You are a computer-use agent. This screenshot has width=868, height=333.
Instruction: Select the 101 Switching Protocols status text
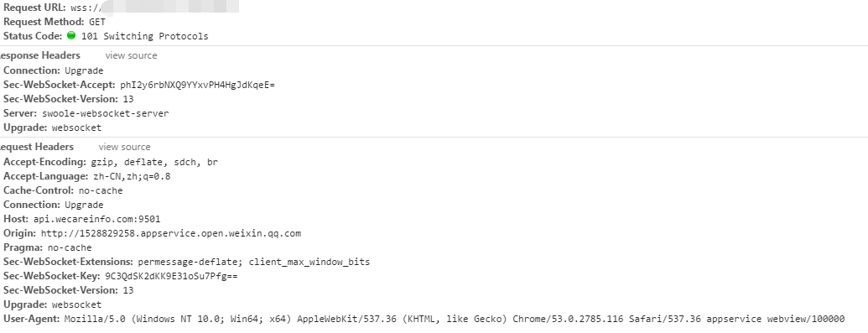click(x=145, y=37)
